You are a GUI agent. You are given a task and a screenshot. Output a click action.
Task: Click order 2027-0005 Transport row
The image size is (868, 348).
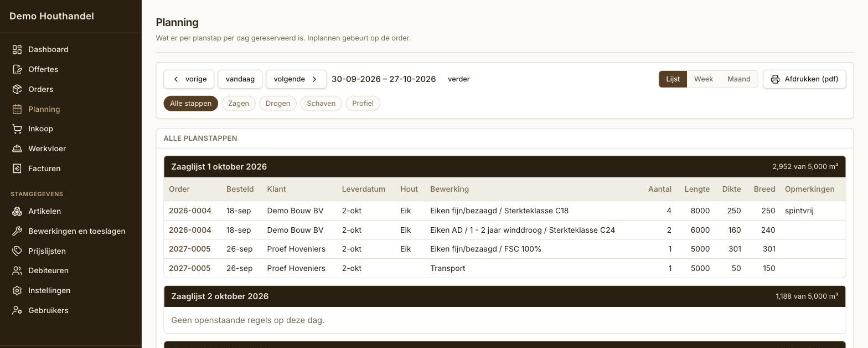504,268
